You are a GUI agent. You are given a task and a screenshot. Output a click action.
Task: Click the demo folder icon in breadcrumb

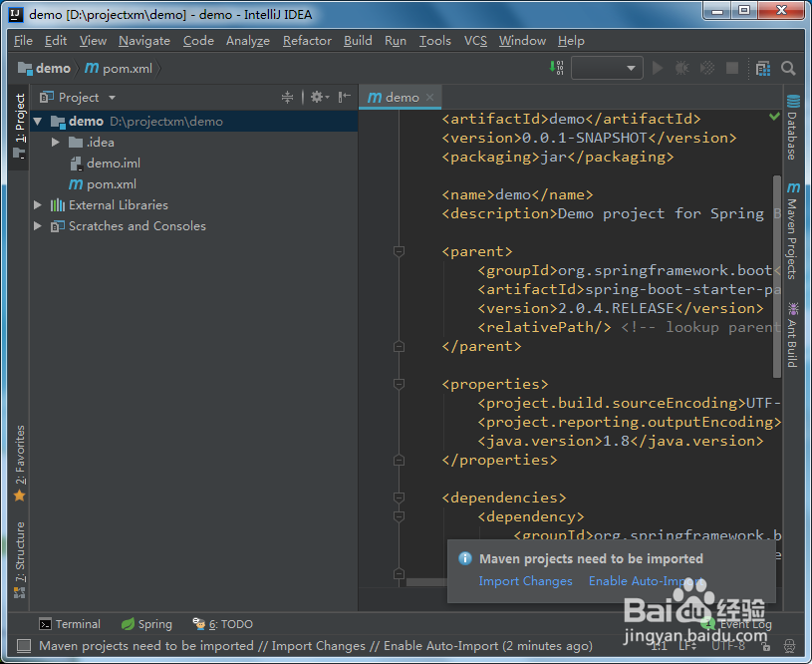coord(25,68)
